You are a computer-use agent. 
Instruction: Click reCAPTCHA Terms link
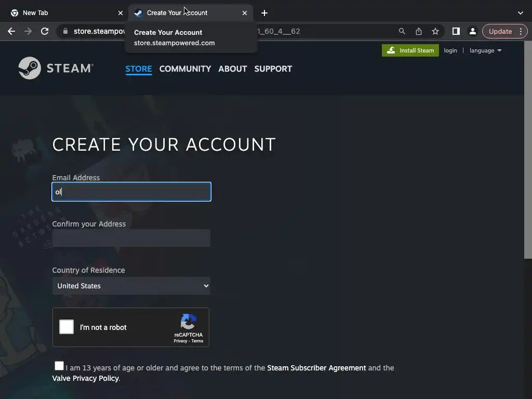(x=197, y=341)
